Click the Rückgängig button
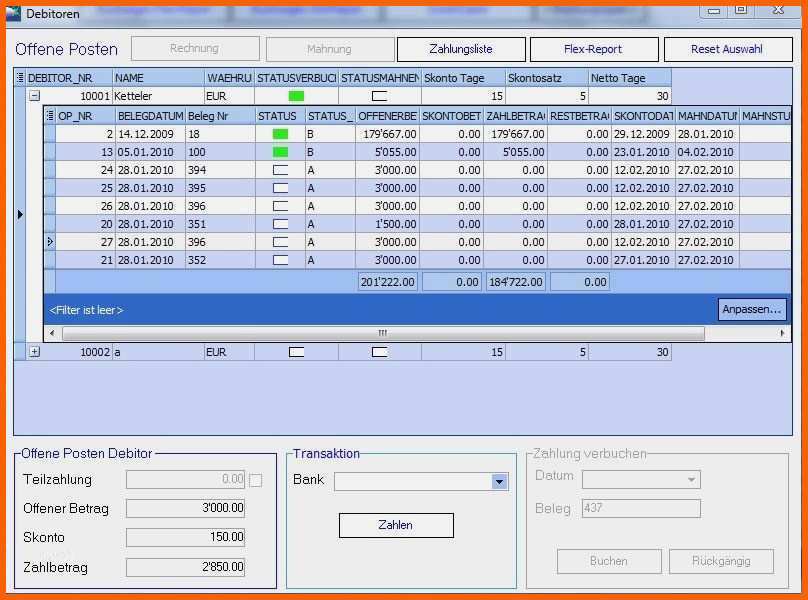Image resolution: width=808 pixels, height=600 pixels. pos(721,561)
